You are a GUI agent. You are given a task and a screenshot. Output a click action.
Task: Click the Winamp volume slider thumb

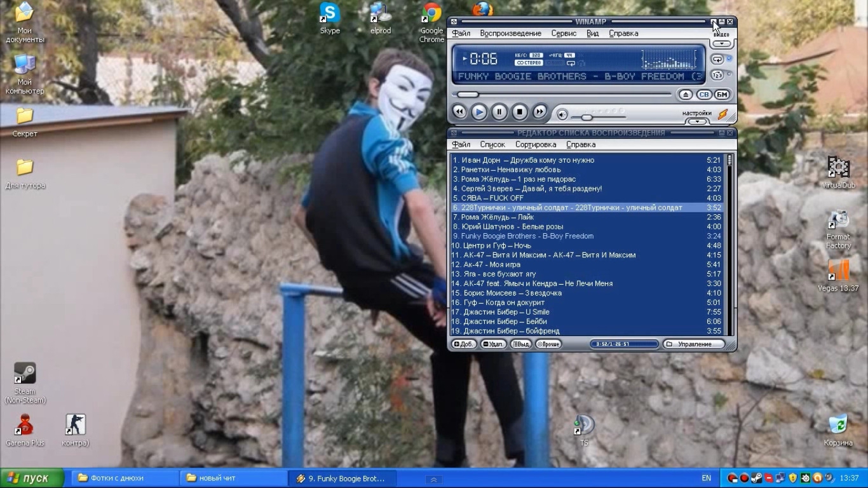(587, 118)
